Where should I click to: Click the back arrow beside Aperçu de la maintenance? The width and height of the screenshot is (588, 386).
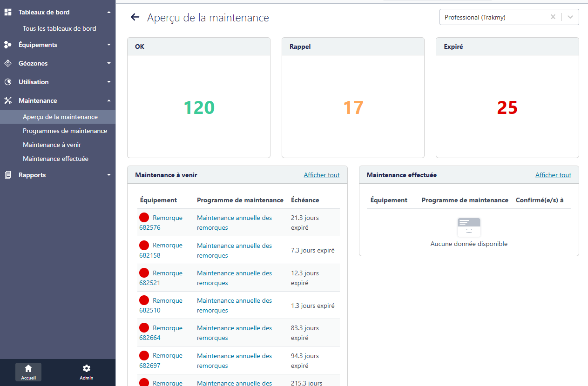(135, 17)
